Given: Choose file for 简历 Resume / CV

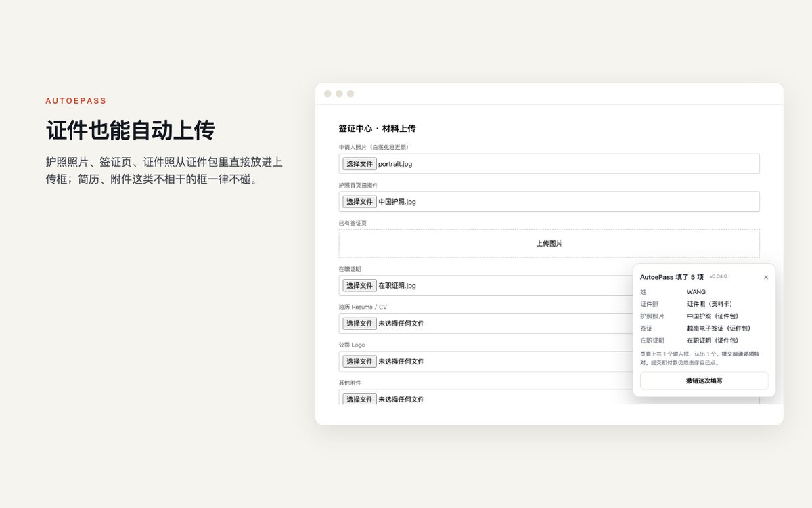Looking at the screenshot, I should 359,324.
